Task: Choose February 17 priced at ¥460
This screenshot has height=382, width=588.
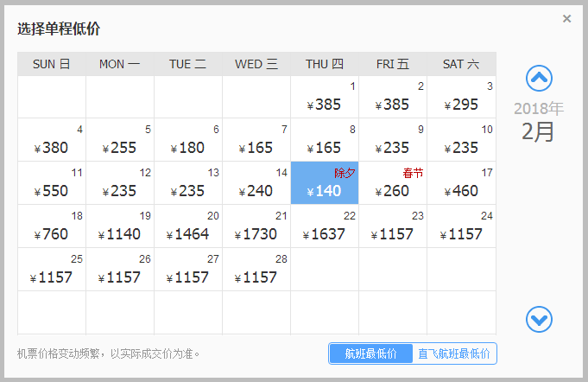Action: (461, 183)
